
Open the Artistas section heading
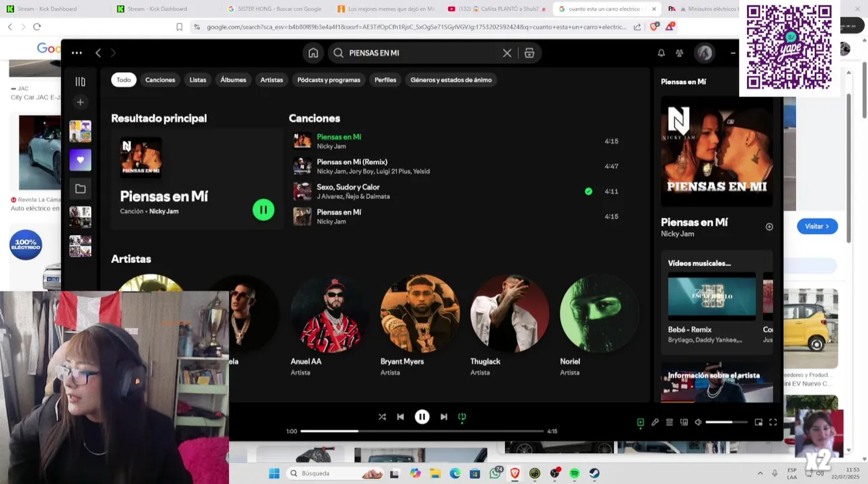pyautogui.click(x=131, y=259)
